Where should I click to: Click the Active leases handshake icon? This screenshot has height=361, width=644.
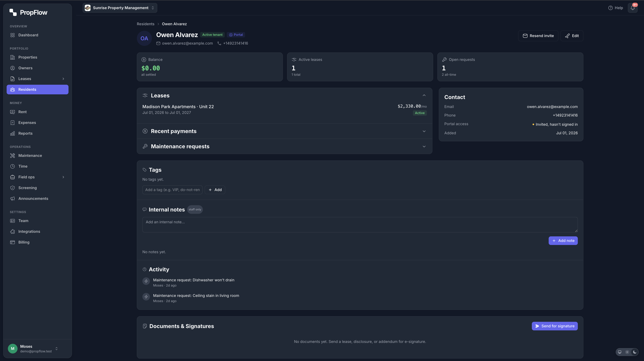294,60
